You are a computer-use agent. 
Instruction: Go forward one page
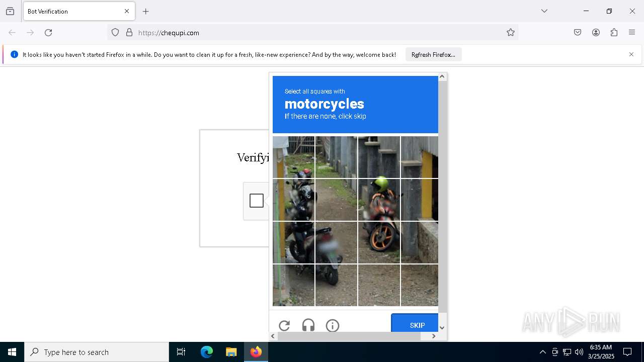coord(30,33)
